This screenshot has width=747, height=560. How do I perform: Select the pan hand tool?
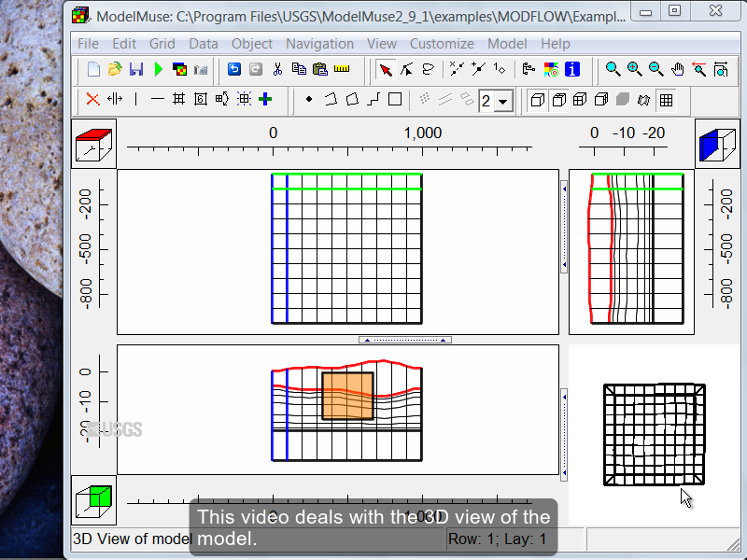coord(678,69)
